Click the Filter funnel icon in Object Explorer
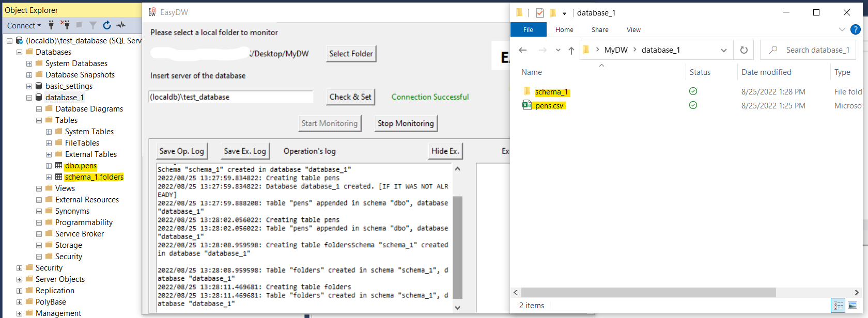 coord(93,25)
